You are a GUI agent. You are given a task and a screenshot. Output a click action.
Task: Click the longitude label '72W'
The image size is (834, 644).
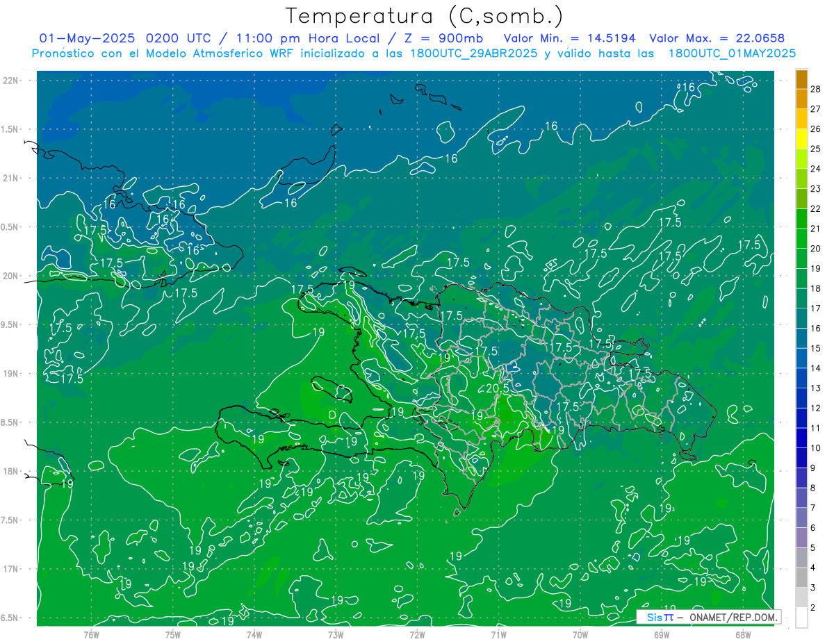[417, 634]
